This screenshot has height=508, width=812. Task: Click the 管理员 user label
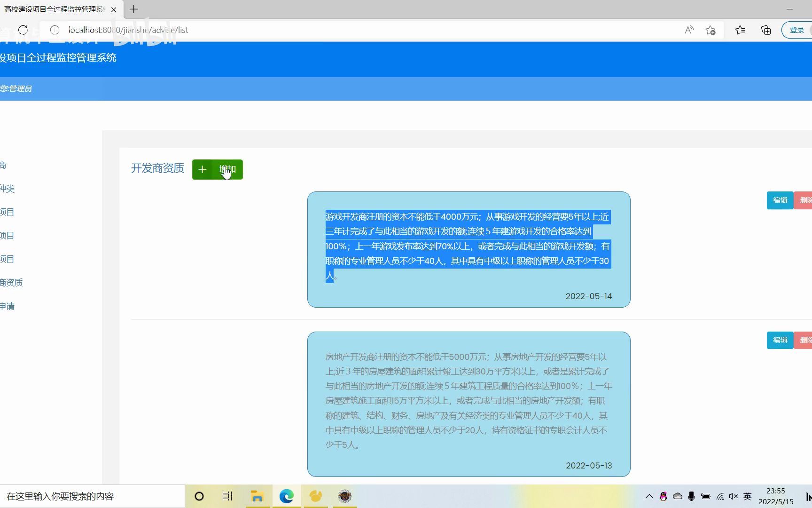pyautogui.click(x=20, y=89)
